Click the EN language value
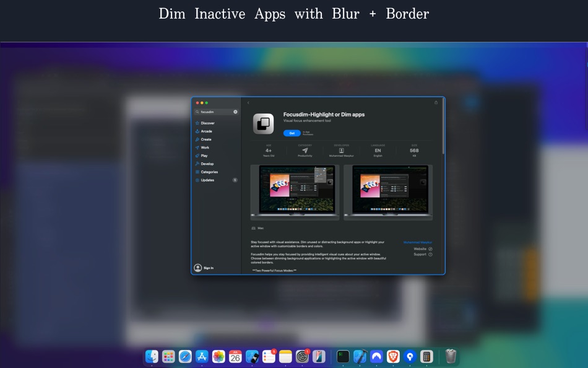 [x=378, y=151]
